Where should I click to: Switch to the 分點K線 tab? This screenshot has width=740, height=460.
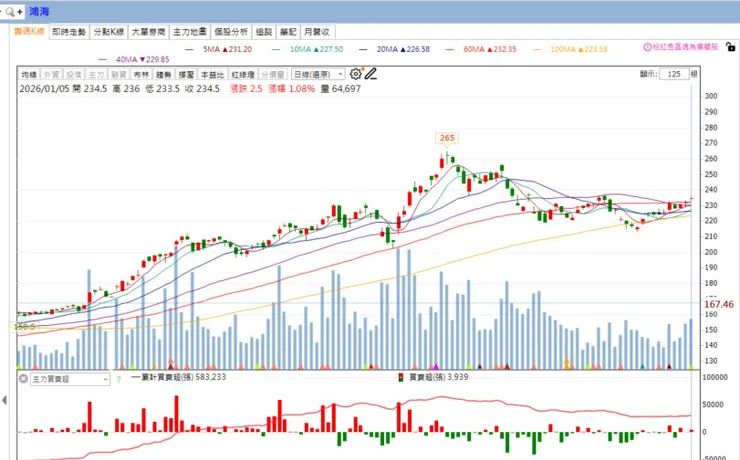(x=109, y=32)
